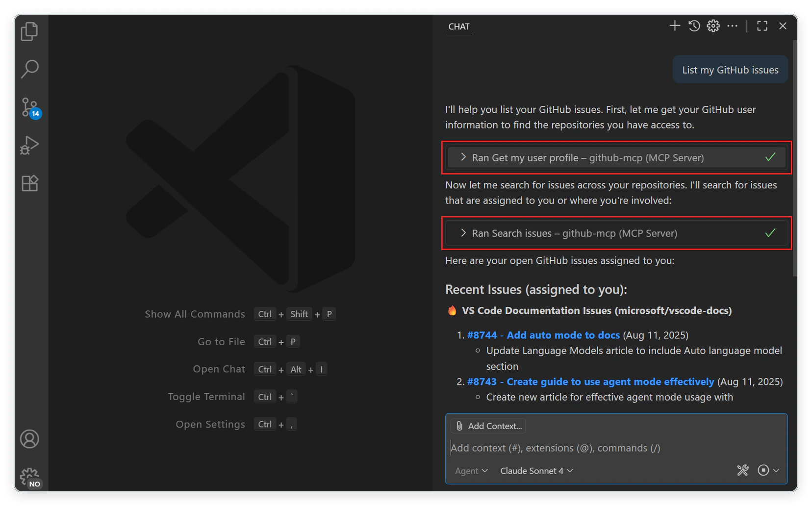Open the Extensions view
Image resolution: width=812 pixels, height=506 pixels.
pyautogui.click(x=30, y=183)
